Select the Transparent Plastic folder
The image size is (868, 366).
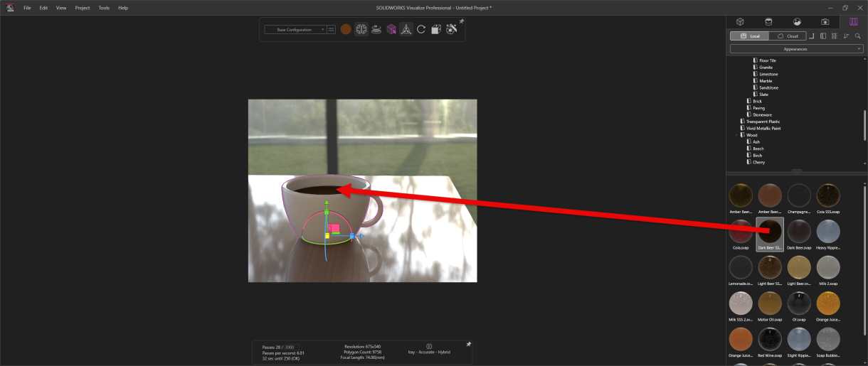pyautogui.click(x=763, y=122)
